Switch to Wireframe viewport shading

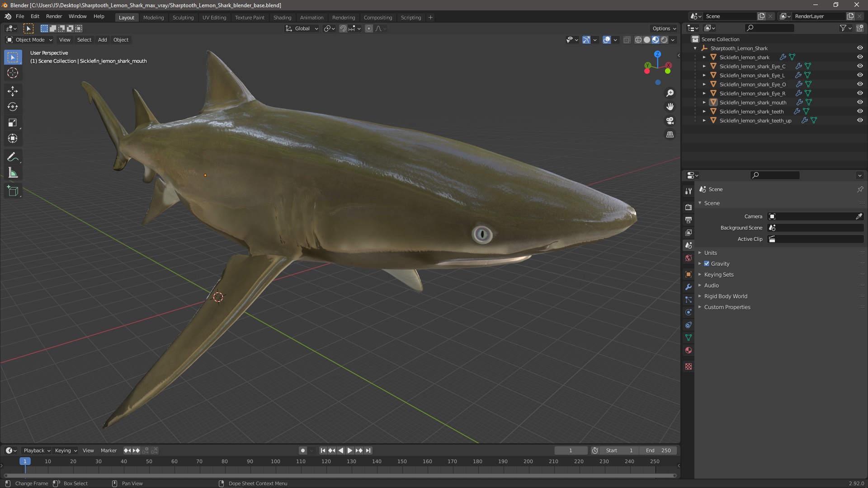click(638, 40)
